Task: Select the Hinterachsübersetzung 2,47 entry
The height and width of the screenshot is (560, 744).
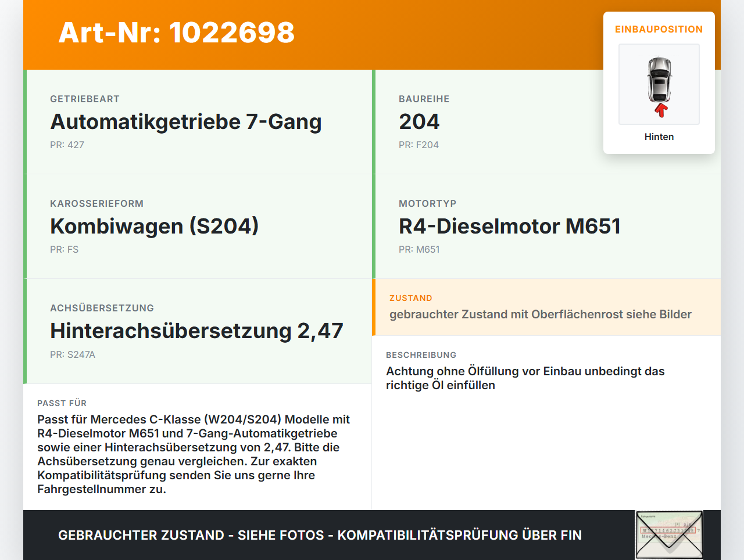Action: point(197,331)
